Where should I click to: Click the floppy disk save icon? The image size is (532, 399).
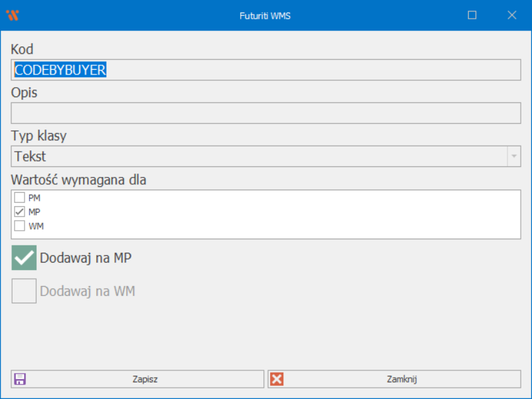point(20,379)
